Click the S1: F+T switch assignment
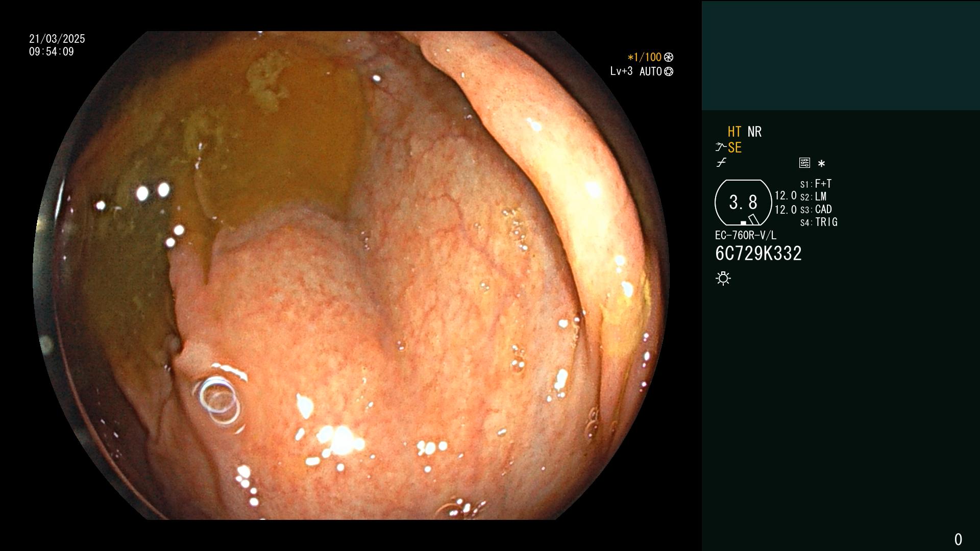 [x=816, y=184]
